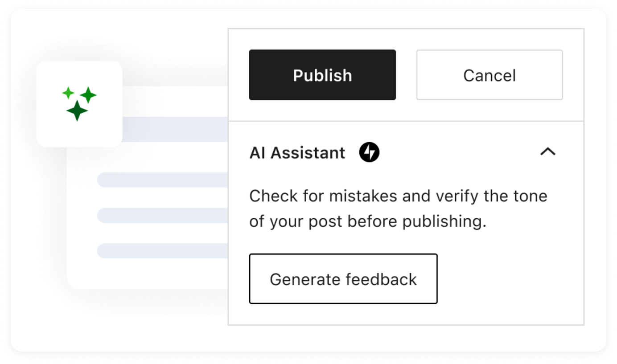
Task: Click the large dark green sparkle star
Action: click(77, 110)
